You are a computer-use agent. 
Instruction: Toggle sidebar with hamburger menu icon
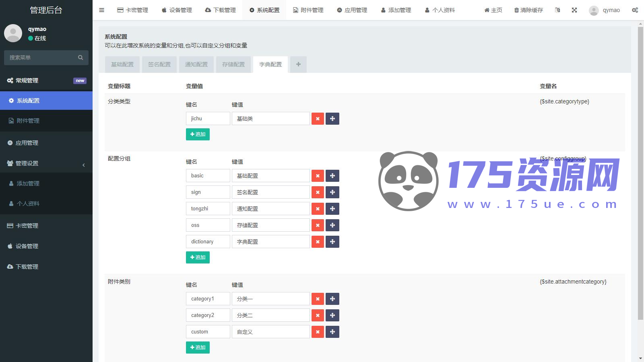(x=101, y=10)
